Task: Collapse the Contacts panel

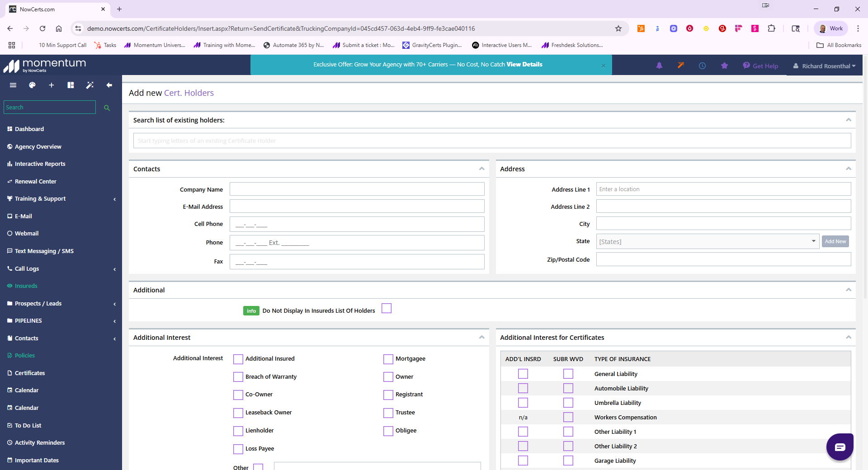Action: [482, 169]
